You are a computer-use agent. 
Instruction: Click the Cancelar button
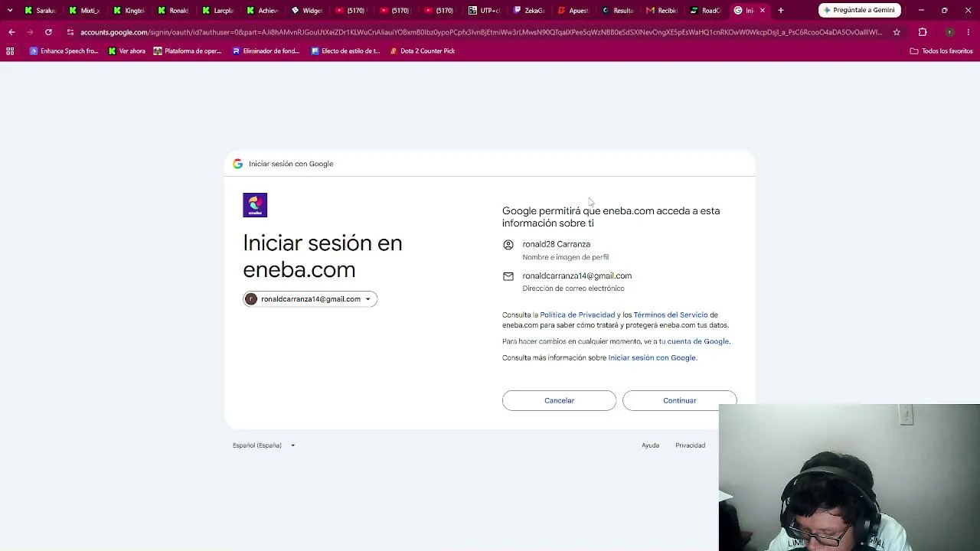(x=559, y=400)
